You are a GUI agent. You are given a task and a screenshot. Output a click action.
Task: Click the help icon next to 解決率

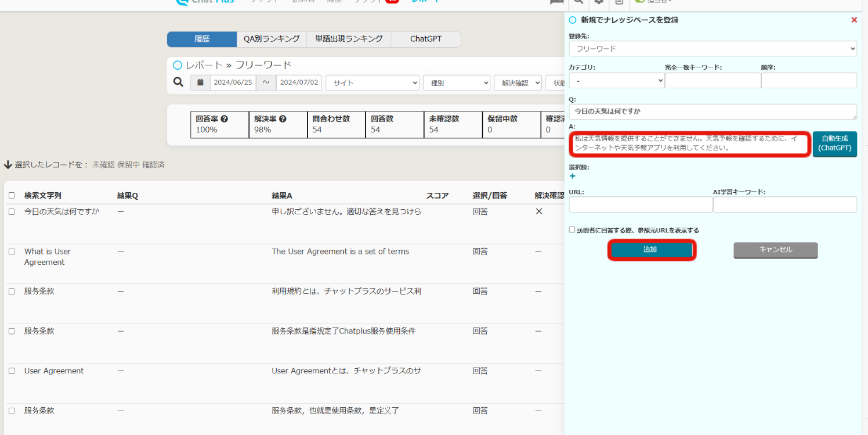coord(283,118)
